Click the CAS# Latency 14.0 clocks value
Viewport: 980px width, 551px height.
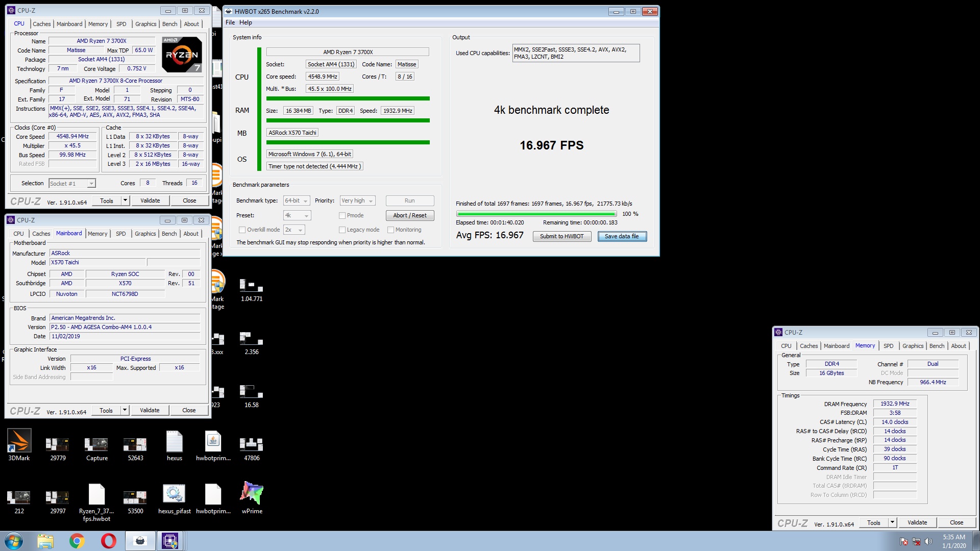[x=895, y=422]
